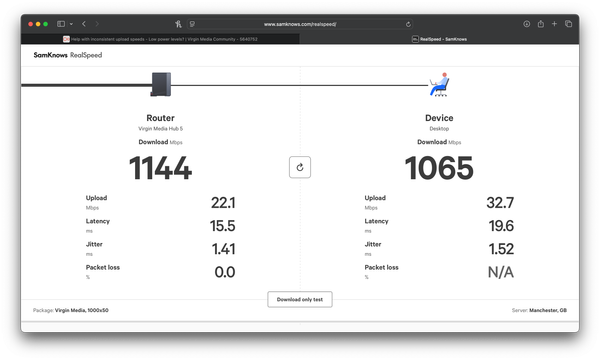Viewport: 600px width, 360px height.
Task: Select the RealSpeed - SamKnows tab
Action: 439,39
